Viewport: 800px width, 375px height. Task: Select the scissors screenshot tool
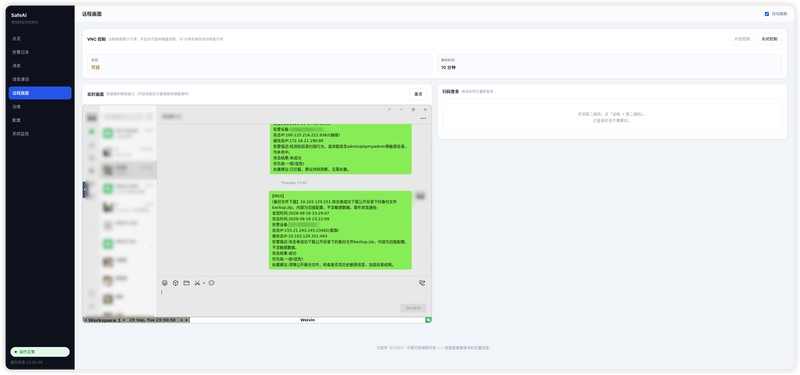(197, 283)
